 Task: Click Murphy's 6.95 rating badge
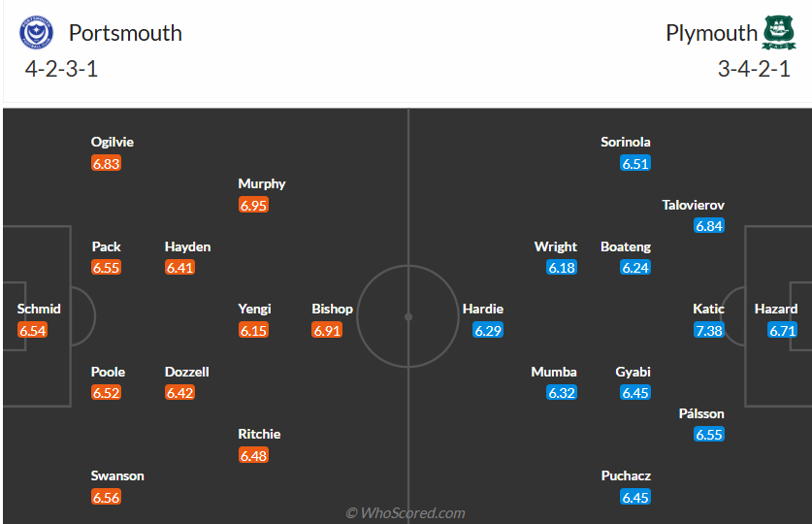pos(253,206)
